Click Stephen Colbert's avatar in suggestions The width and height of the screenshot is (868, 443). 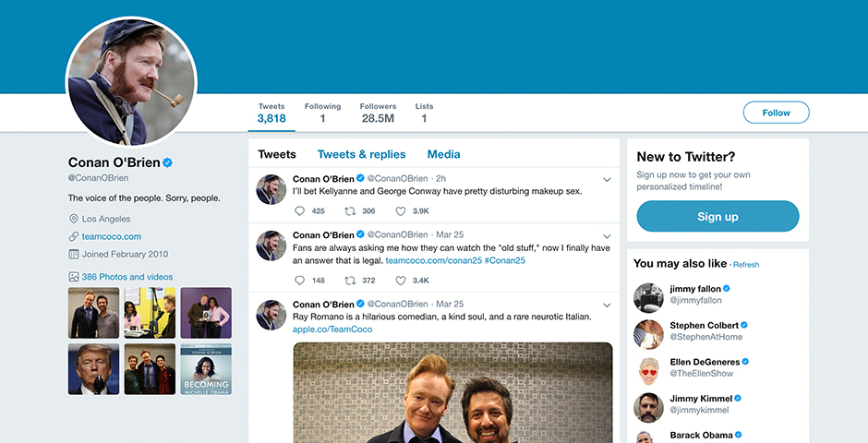pyautogui.click(x=648, y=335)
